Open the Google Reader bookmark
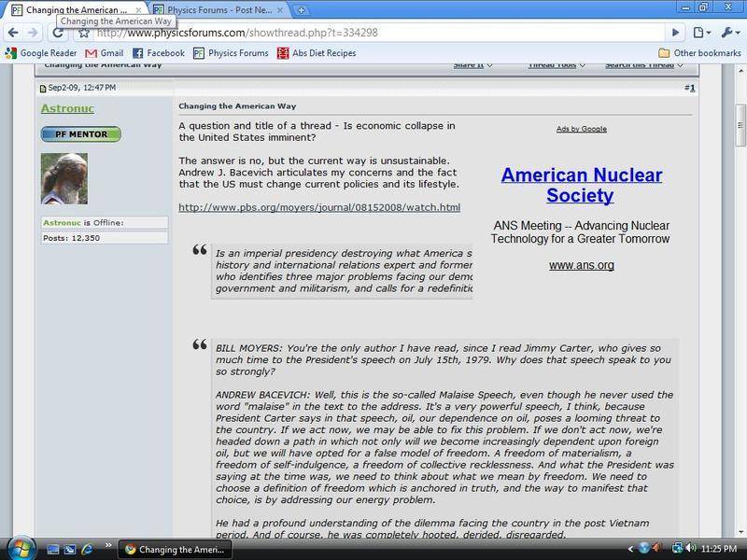 tap(41, 53)
